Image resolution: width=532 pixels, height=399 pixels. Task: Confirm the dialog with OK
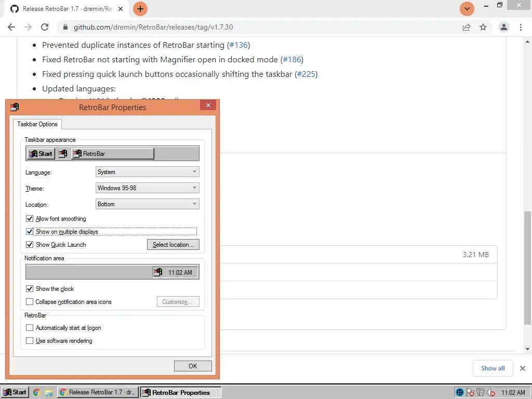pyautogui.click(x=193, y=366)
